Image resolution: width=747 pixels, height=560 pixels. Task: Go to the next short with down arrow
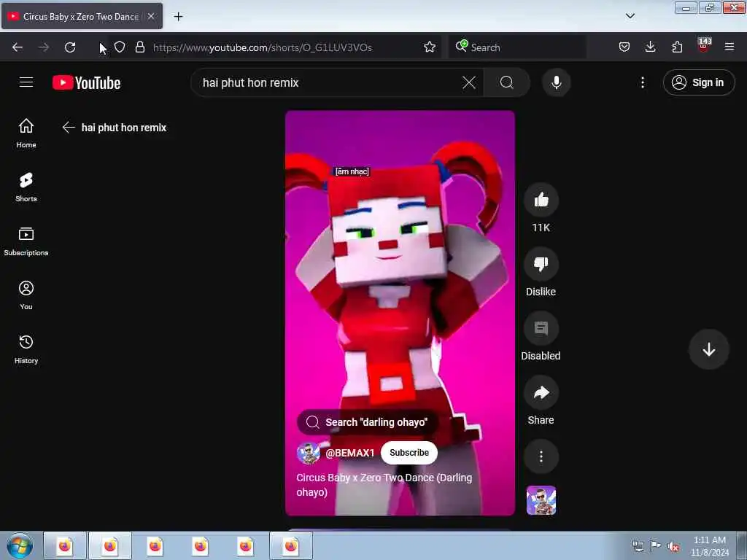point(708,349)
